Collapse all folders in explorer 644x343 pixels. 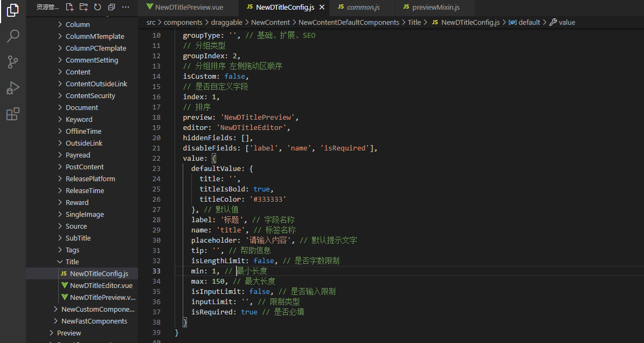[x=112, y=7]
